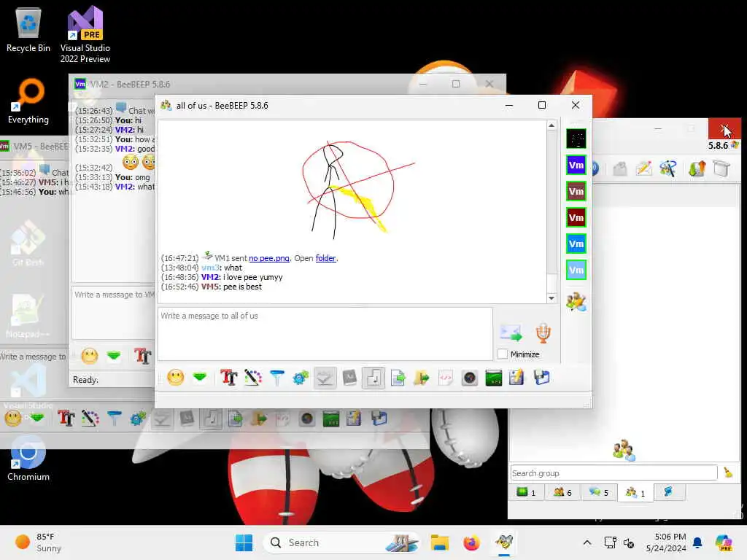Click send file icon in all of us toolbar
The image size is (747, 560).
(x=398, y=378)
